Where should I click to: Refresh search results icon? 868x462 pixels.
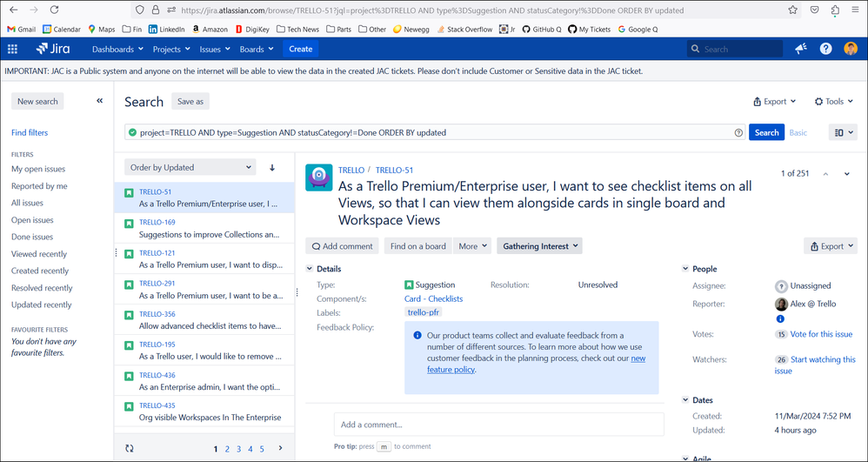(130, 449)
